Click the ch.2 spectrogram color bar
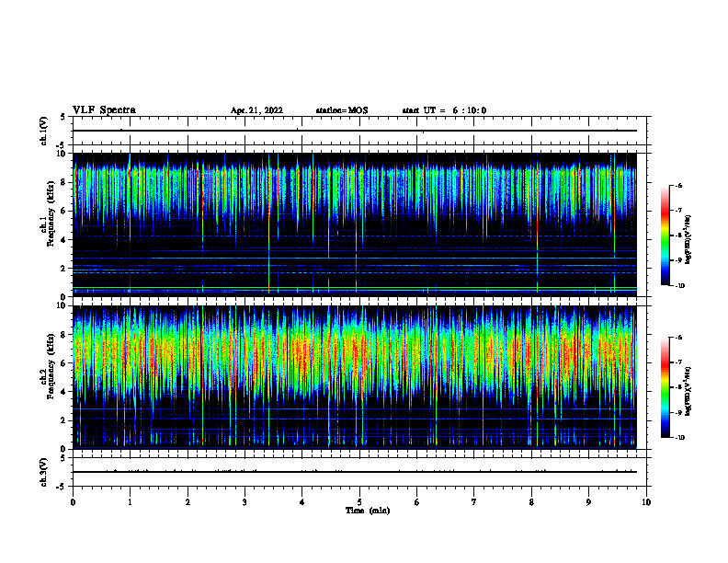This screenshot has height=563, width=728. click(x=665, y=387)
